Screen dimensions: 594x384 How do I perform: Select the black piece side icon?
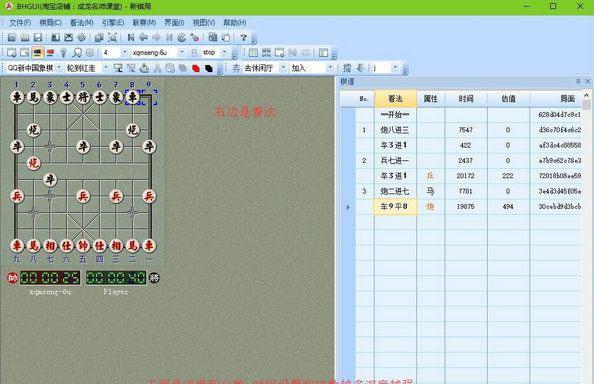tap(209, 68)
